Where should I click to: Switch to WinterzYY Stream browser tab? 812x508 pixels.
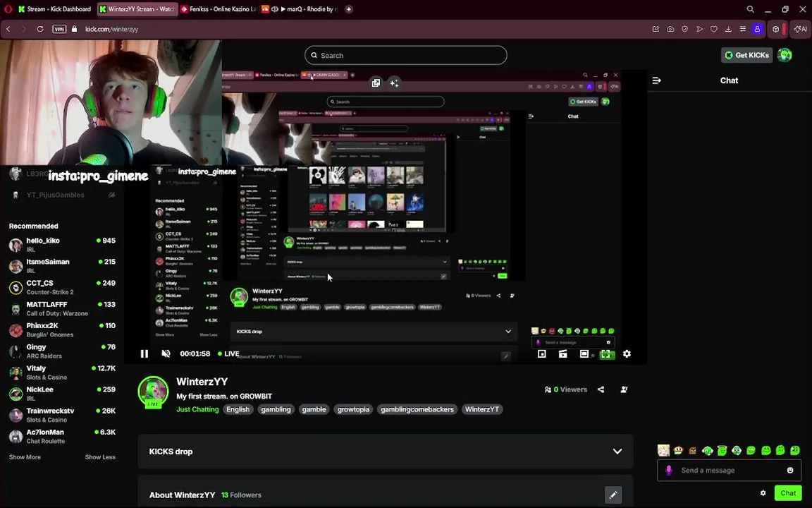(137, 8)
